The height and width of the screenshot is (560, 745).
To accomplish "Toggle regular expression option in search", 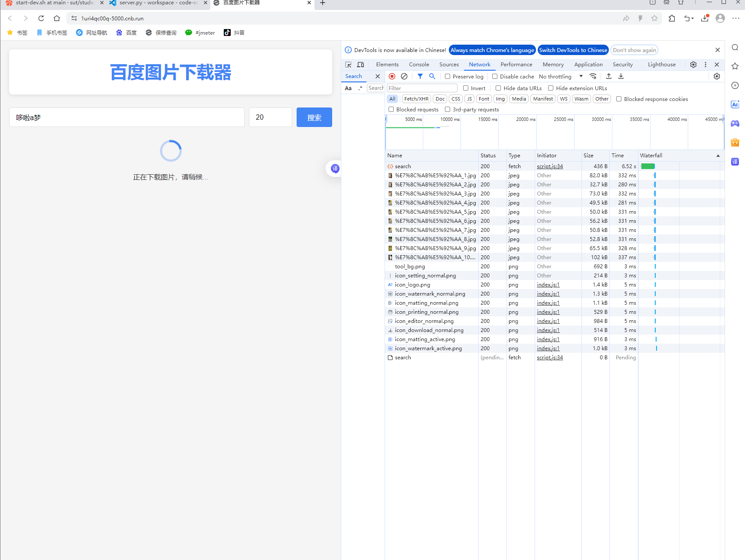I will [x=360, y=88].
